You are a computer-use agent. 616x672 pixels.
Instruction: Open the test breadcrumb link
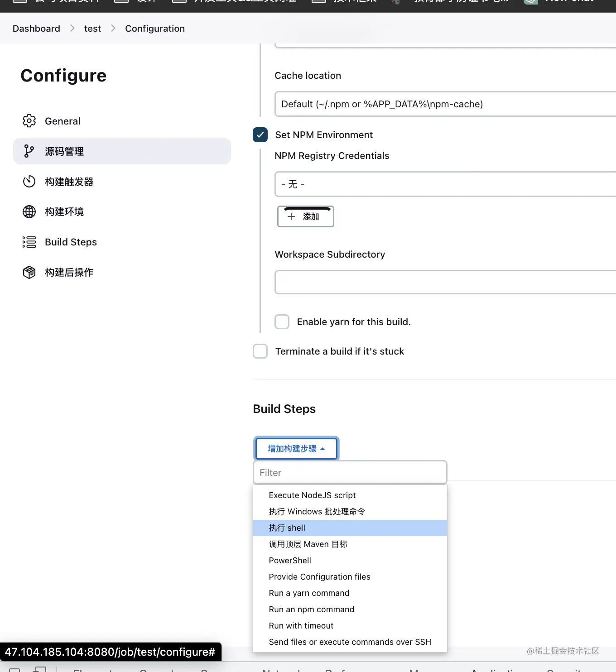click(x=92, y=29)
